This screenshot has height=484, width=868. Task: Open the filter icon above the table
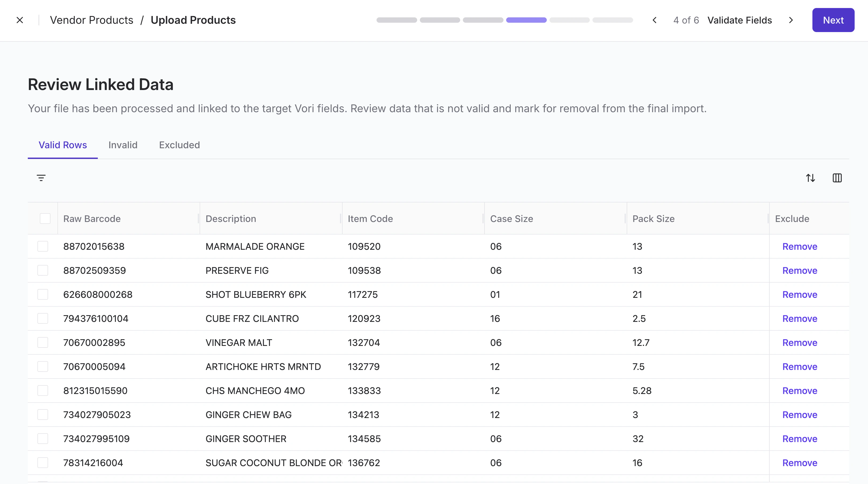pos(41,178)
